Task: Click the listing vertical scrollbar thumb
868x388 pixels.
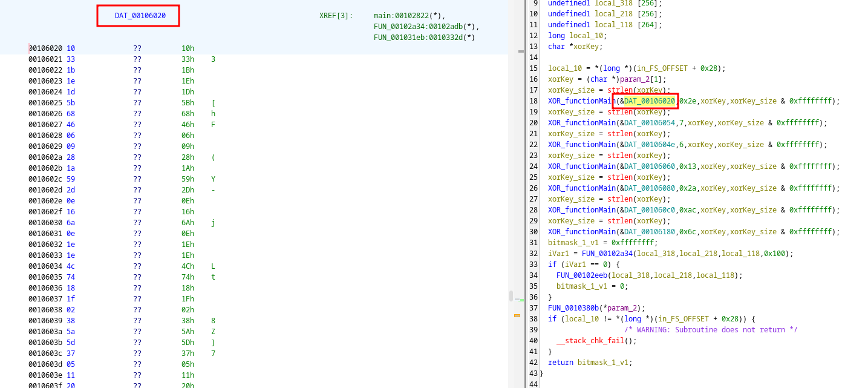Action: click(511, 296)
